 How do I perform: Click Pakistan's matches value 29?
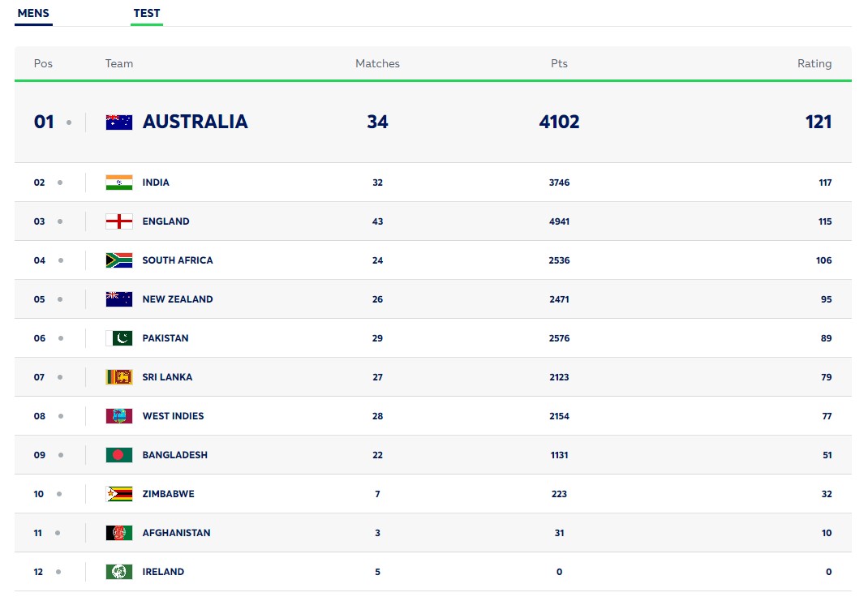point(377,338)
